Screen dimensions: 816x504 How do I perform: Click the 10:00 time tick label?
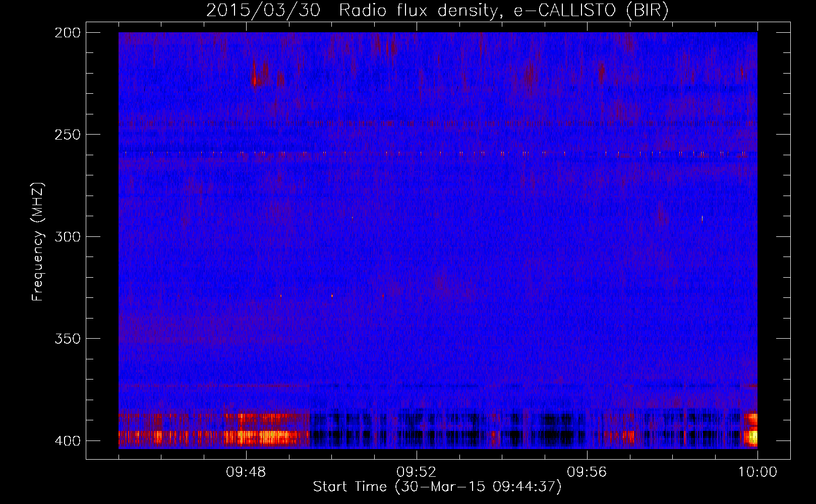coord(757,472)
